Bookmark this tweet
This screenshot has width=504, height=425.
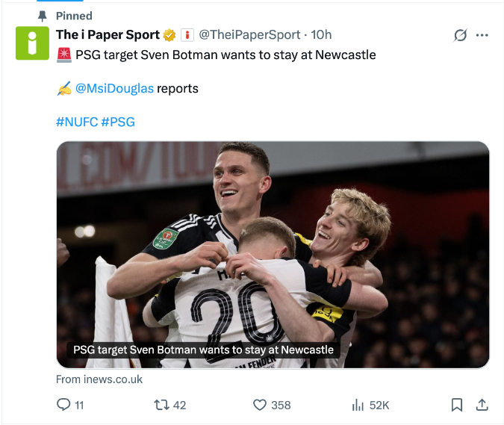[457, 405]
